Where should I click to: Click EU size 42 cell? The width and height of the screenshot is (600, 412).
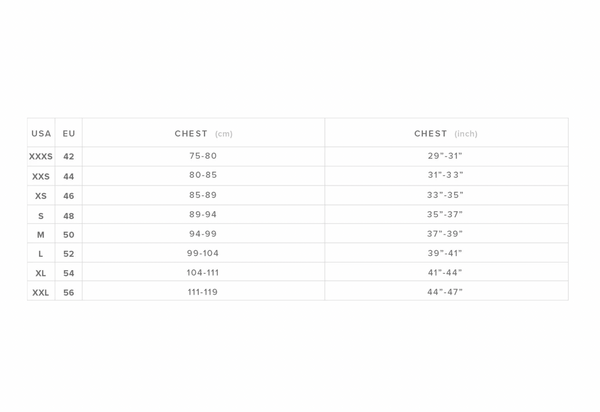point(69,157)
